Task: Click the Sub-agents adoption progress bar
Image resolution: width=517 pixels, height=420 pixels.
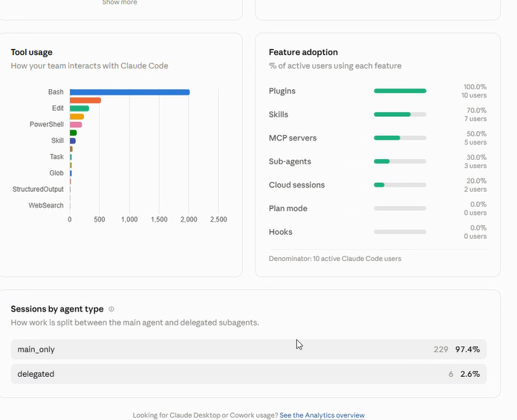Action: (400, 161)
